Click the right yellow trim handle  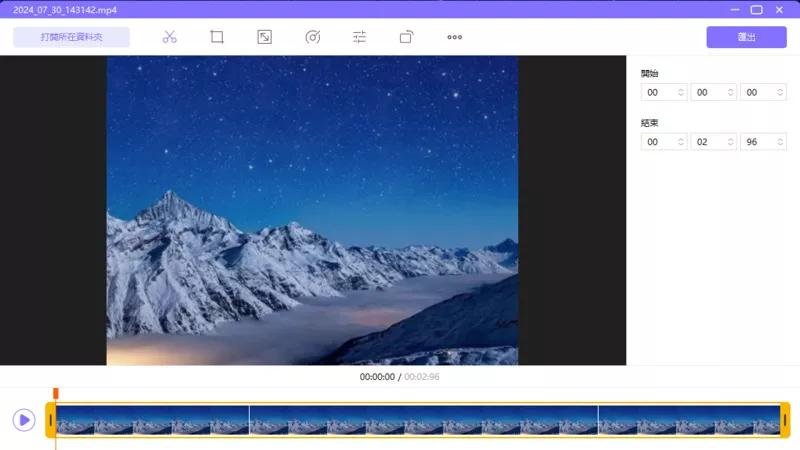[x=784, y=420]
